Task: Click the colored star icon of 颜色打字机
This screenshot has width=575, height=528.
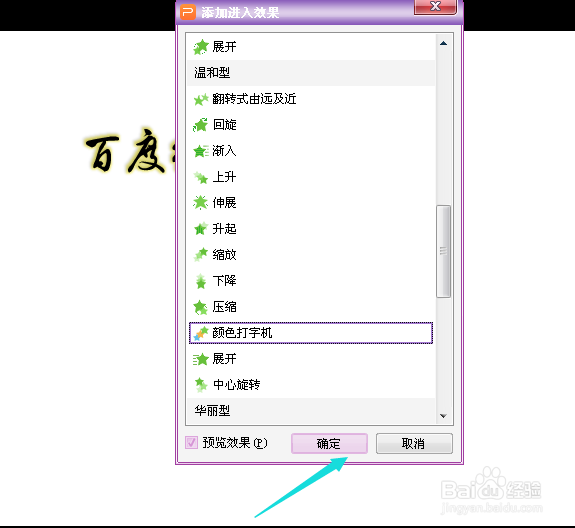Action: click(201, 333)
